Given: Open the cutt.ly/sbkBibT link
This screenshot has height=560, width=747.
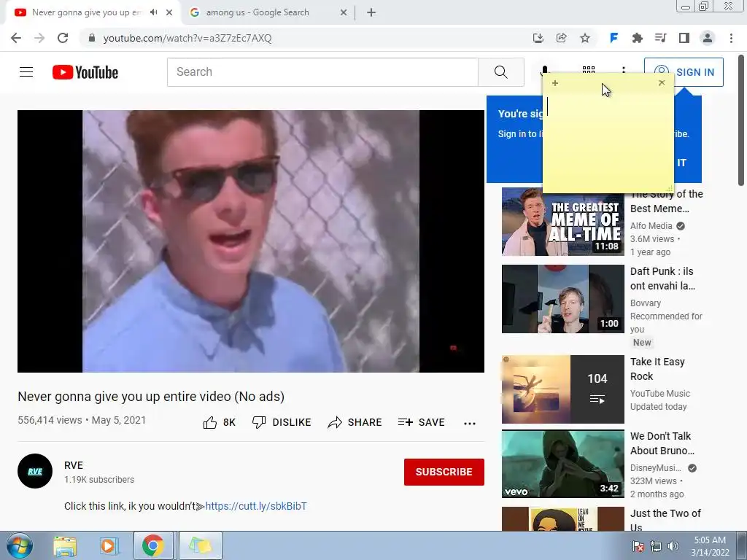Looking at the screenshot, I should (256, 506).
